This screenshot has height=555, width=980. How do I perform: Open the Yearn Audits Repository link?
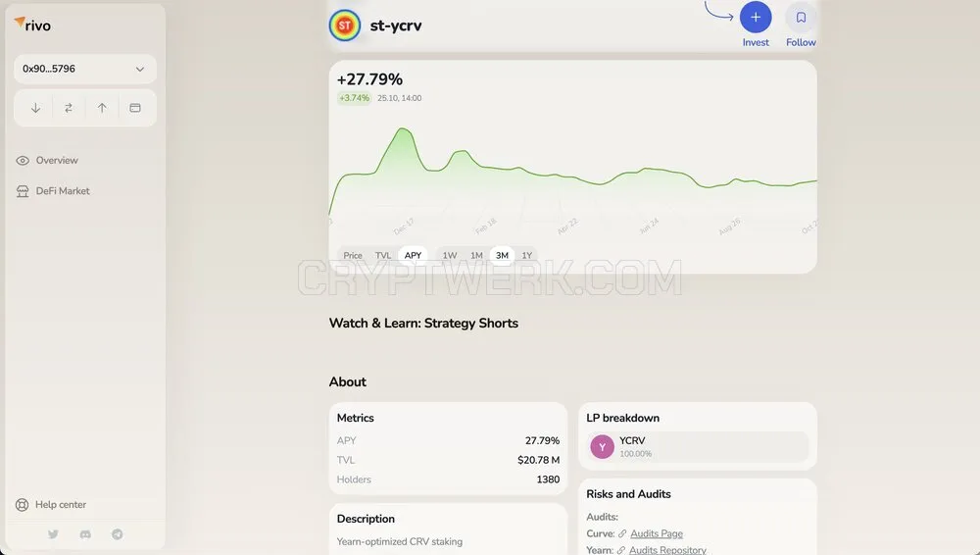point(667,550)
